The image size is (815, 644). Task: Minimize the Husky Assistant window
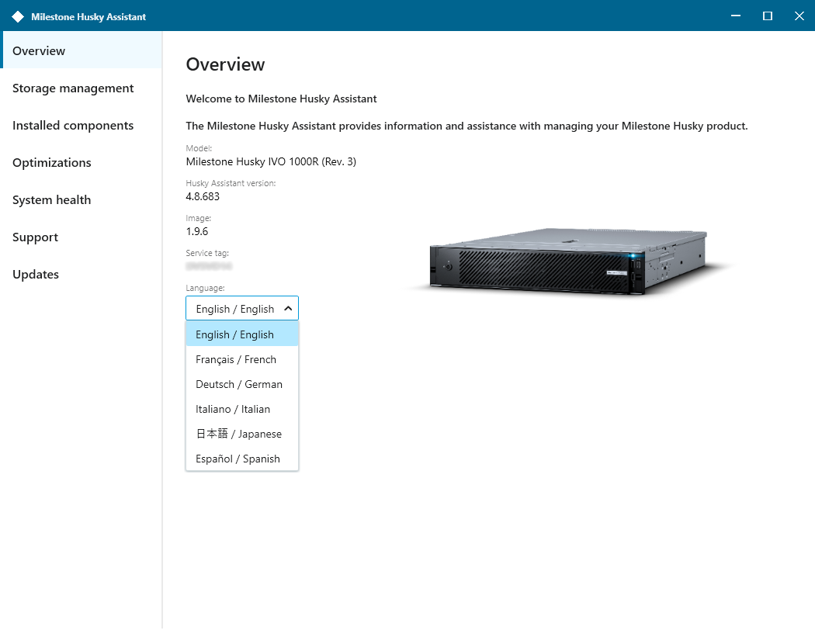(x=736, y=16)
